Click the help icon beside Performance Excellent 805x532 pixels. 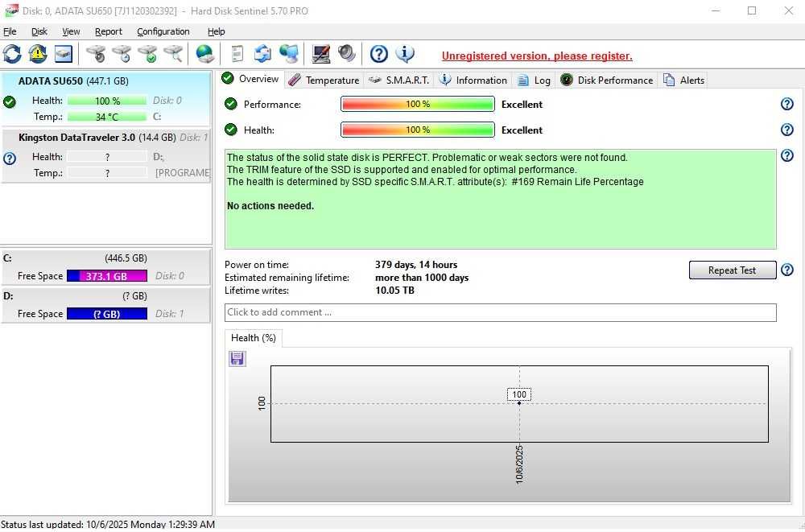coord(787,105)
